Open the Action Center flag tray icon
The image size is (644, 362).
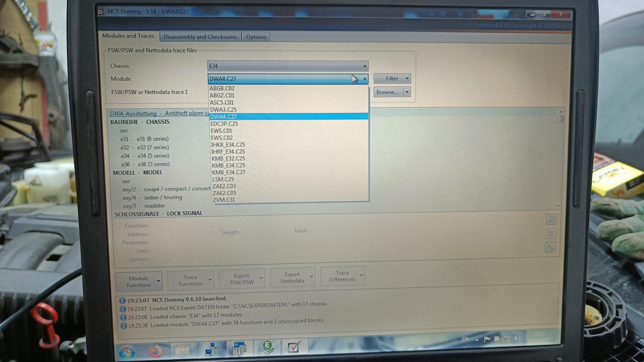pos(487,339)
